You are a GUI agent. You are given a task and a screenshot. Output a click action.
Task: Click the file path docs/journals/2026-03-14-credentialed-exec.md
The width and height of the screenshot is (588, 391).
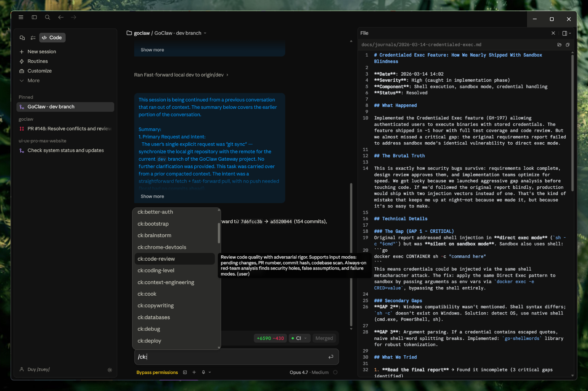421,45
